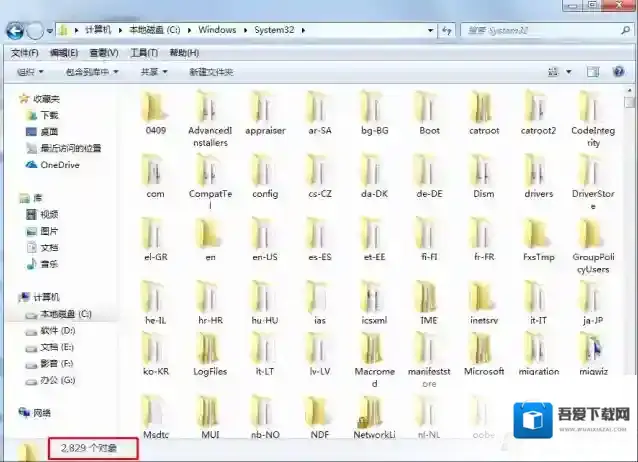
Task: Open the 查看(V) menu
Action: (104, 53)
